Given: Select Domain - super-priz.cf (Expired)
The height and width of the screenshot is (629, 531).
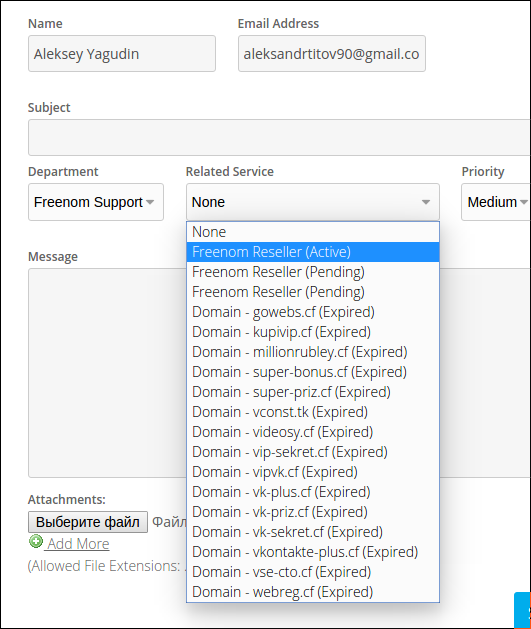Looking at the screenshot, I should [313, 392].
